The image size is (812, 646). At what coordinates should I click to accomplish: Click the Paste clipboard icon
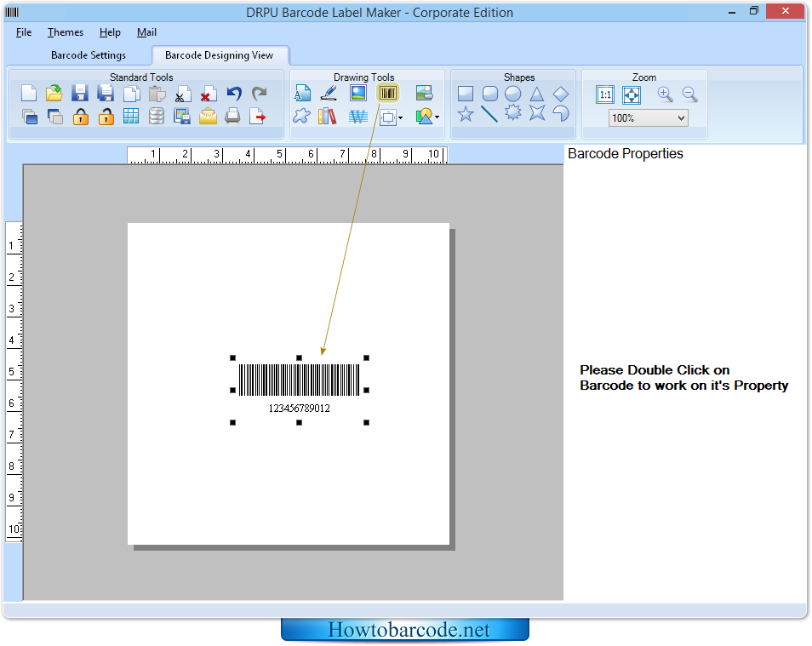(157, 94)
